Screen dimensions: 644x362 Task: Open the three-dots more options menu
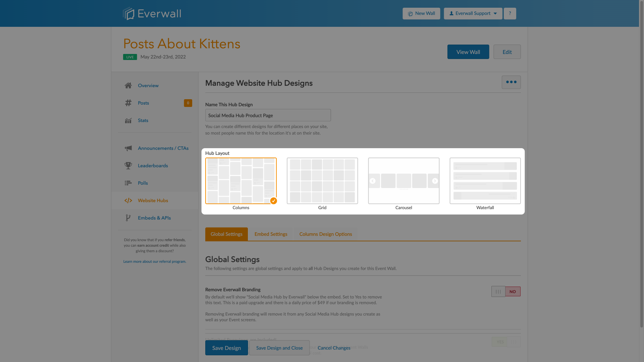(511, 82)
